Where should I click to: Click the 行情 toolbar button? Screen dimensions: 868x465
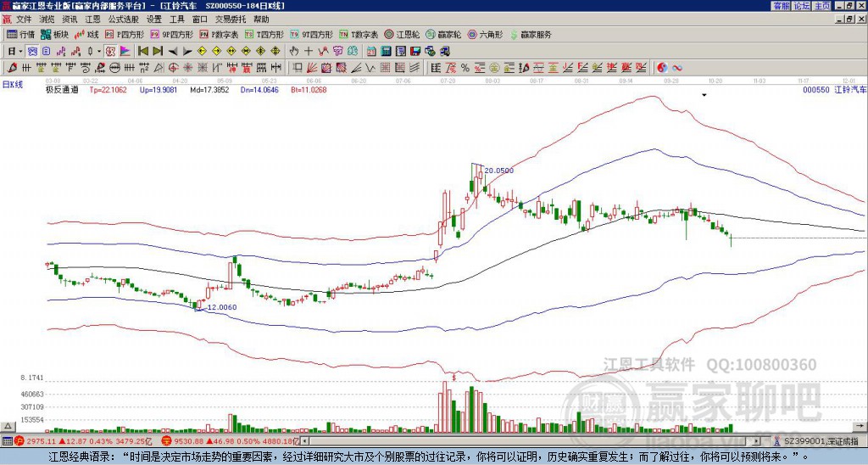[20, 35]
